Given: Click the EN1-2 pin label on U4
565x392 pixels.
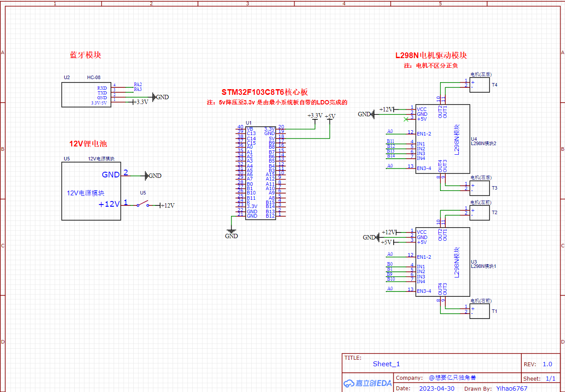Looking at the screenshot, I should (424, 134).
